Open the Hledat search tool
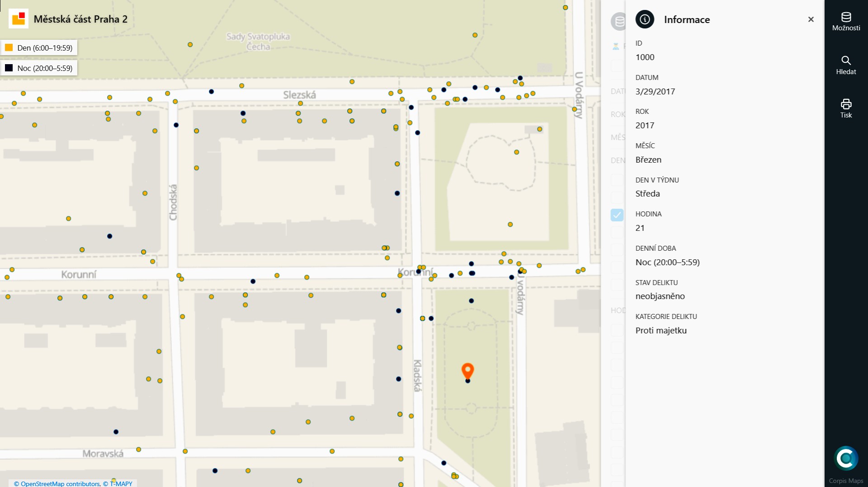 point(846,65)
